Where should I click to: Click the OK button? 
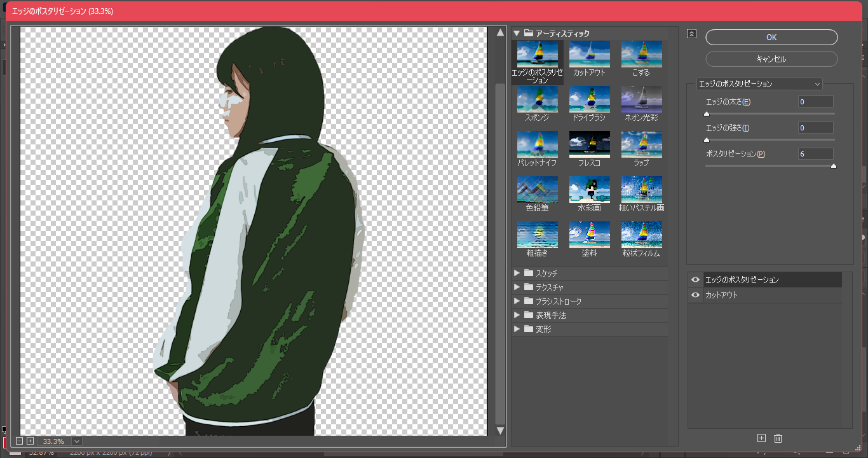[x=771, y=38]
